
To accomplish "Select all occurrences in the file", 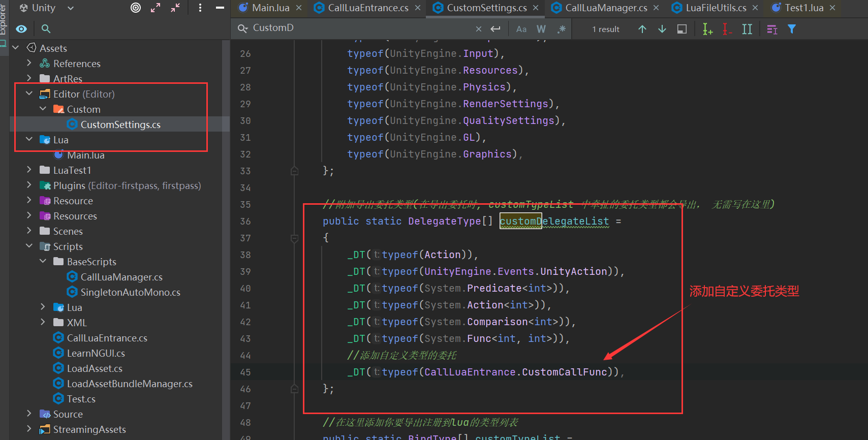I will [x=747, y=29].
